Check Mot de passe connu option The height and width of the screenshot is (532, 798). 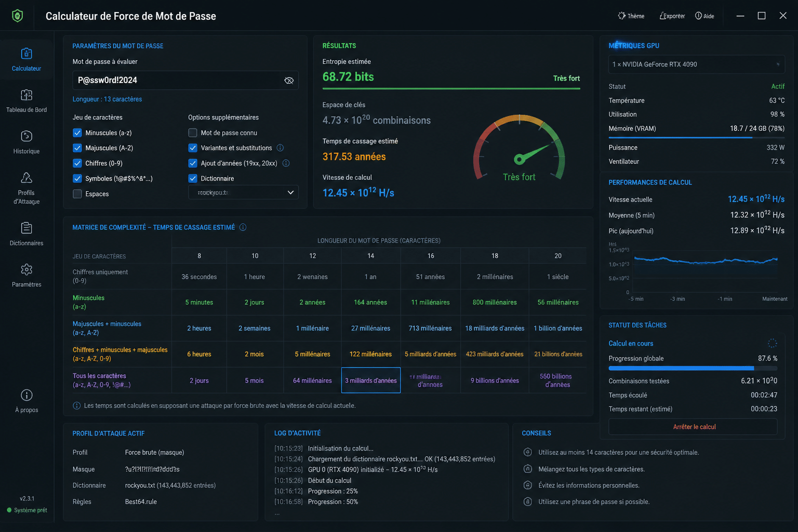193,132
